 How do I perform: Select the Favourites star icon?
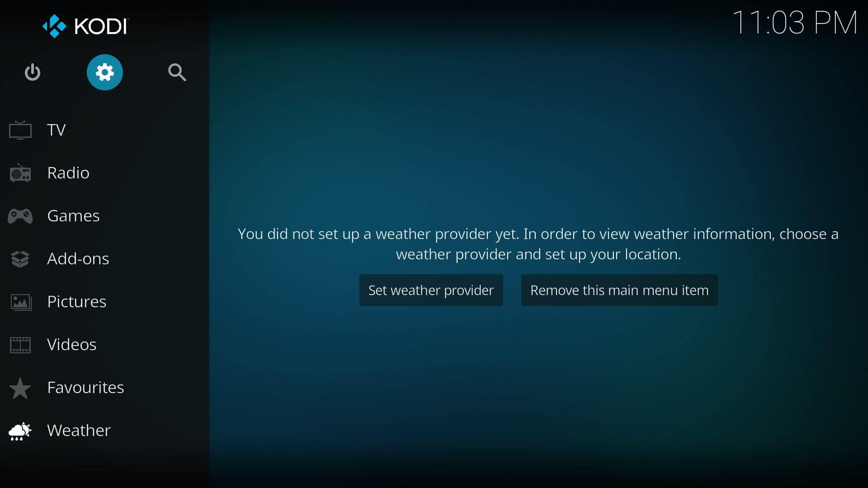pos(20,387)
